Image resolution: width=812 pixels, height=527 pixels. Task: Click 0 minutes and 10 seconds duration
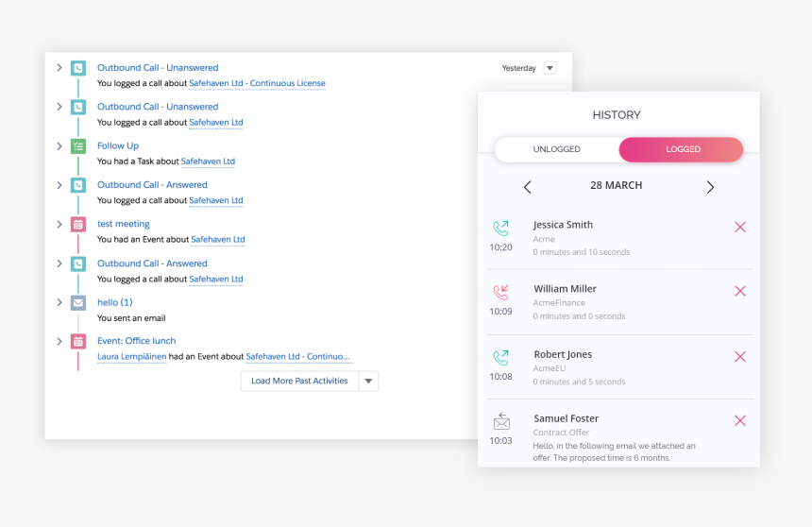pos(582,252)
